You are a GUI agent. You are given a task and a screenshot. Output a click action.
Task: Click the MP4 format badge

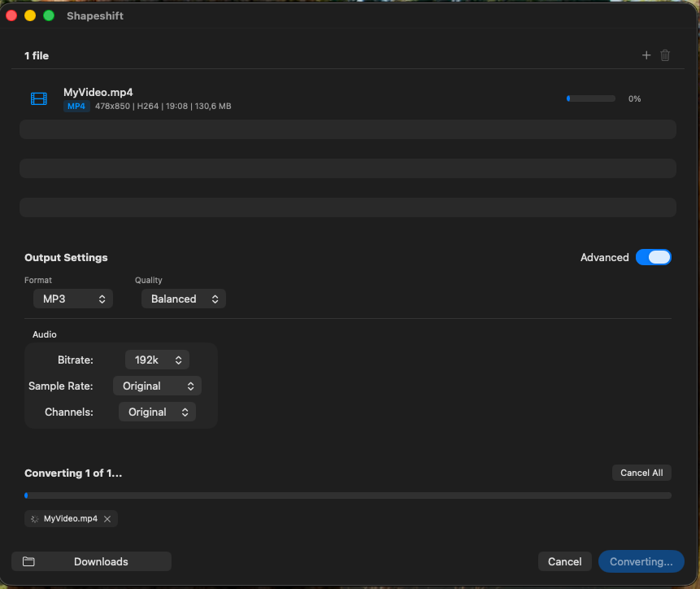pyautogui.click(x=76, y=107)
